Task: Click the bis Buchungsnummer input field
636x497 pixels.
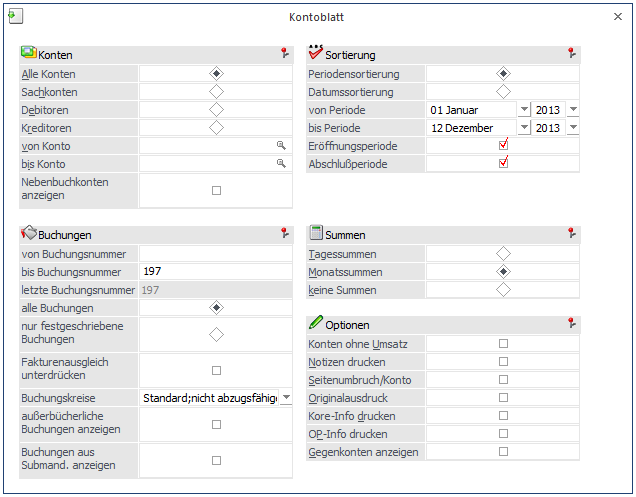Action: pos(215,272)
